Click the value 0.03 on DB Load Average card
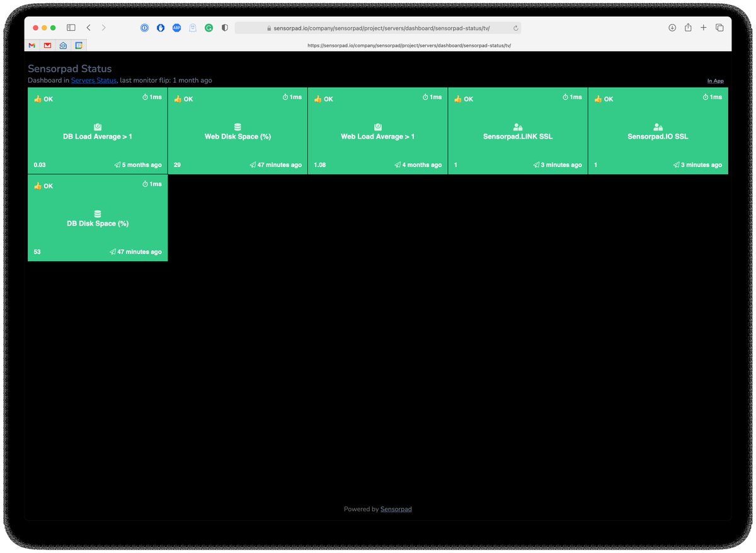This screenshot has height=553, width=756. tap(40, 165)
